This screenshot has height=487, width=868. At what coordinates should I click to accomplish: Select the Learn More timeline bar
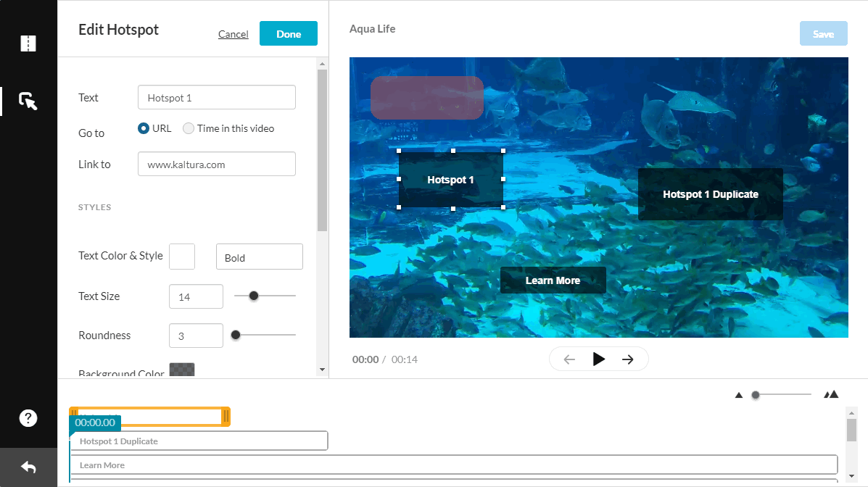pos(454,465)
